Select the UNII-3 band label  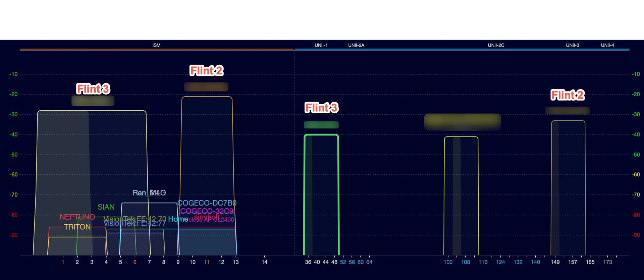click(573, 45)
